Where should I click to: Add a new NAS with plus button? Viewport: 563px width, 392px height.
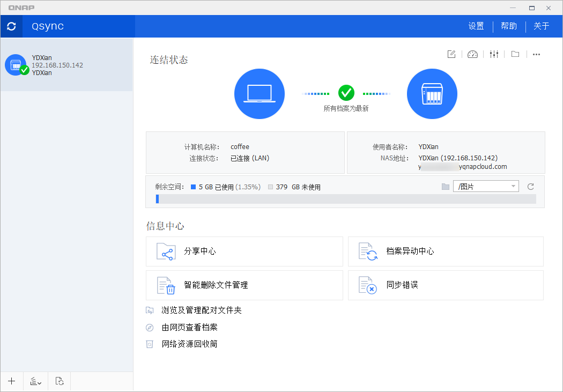pos(11,381)
